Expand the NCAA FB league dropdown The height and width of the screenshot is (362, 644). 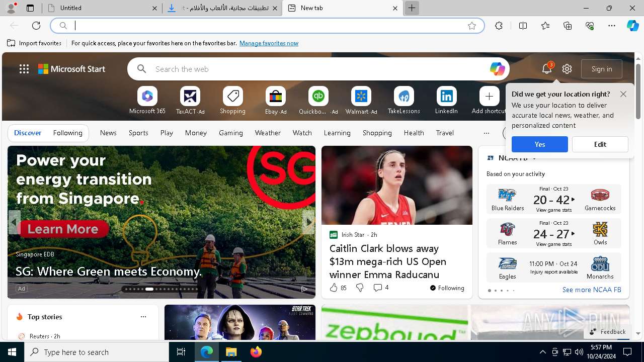[534, 158]
